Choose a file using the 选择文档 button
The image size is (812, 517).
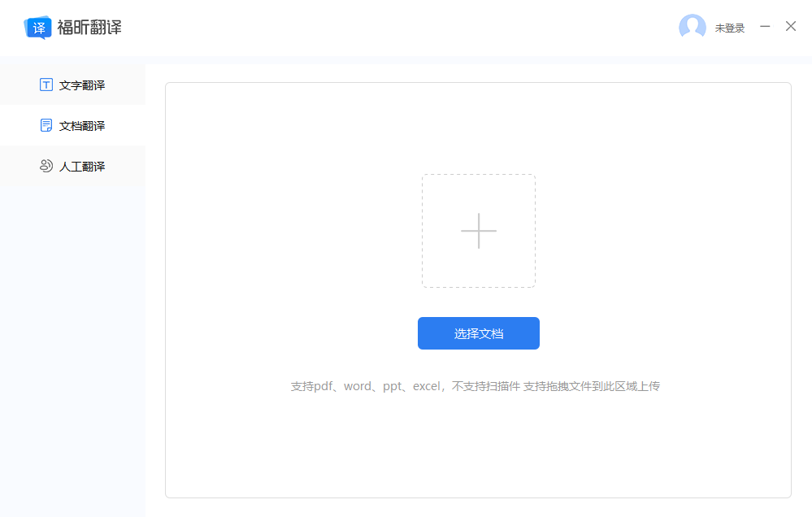tap(479, 333)
